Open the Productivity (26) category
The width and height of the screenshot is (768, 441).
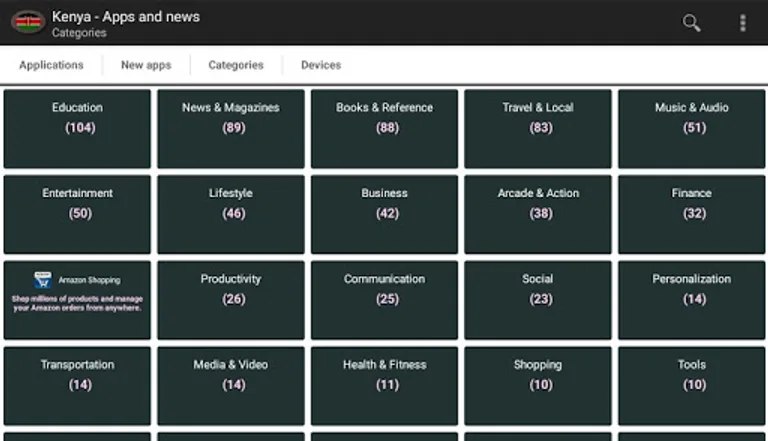[231, 300]
